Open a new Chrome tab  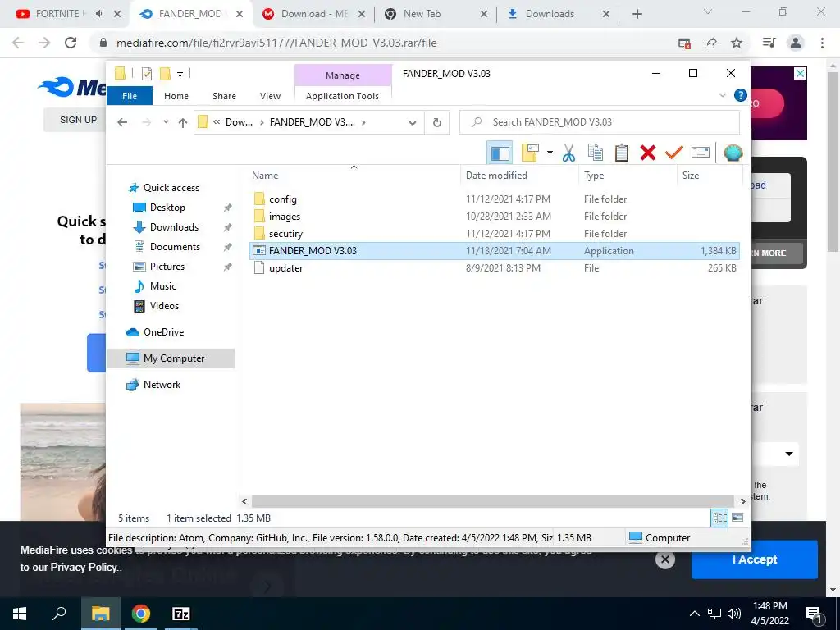(x=637, y=14)
